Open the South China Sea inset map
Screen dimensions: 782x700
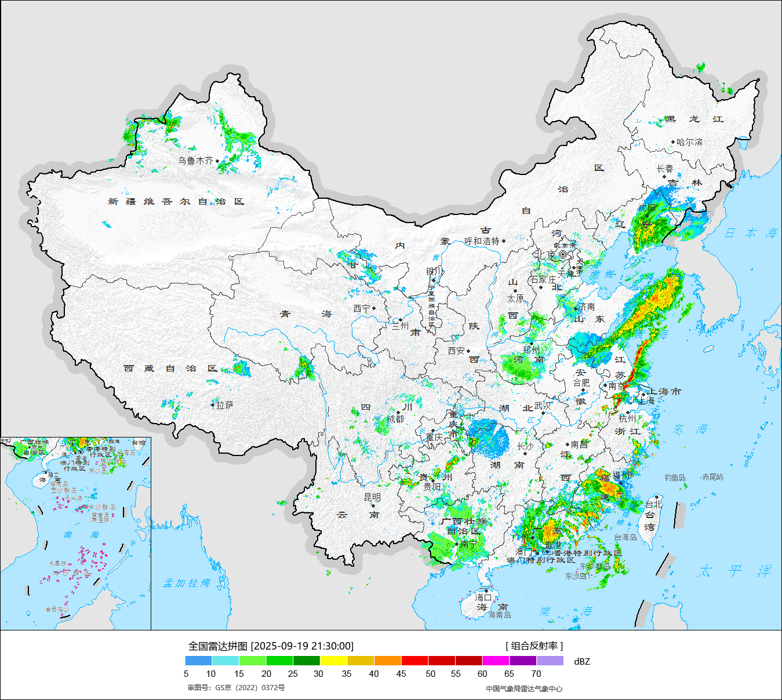[x=75, y=533]
